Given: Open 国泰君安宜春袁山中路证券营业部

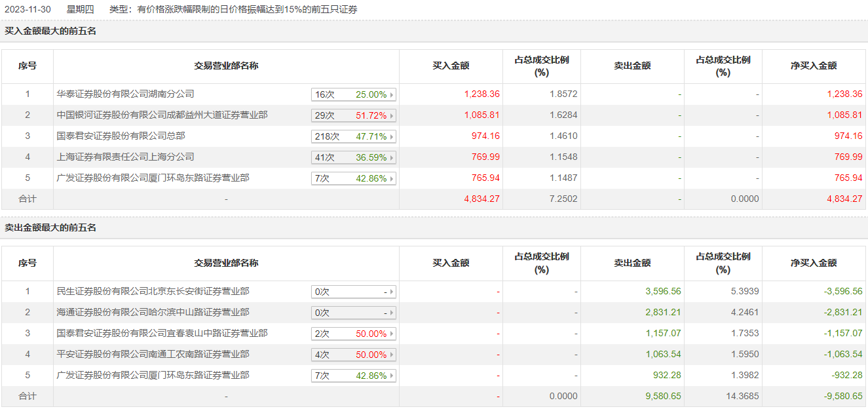Looking at the screenshot, I should 162,333.
